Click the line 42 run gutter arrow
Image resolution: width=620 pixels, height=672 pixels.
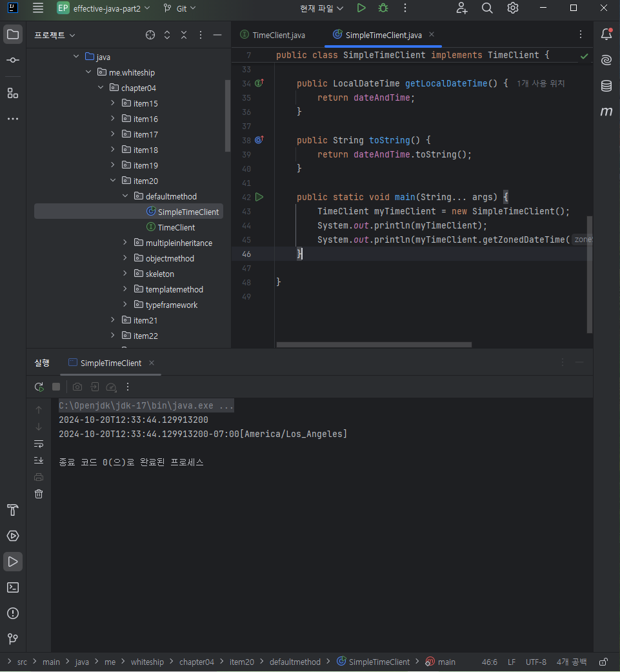coord(259,197)
